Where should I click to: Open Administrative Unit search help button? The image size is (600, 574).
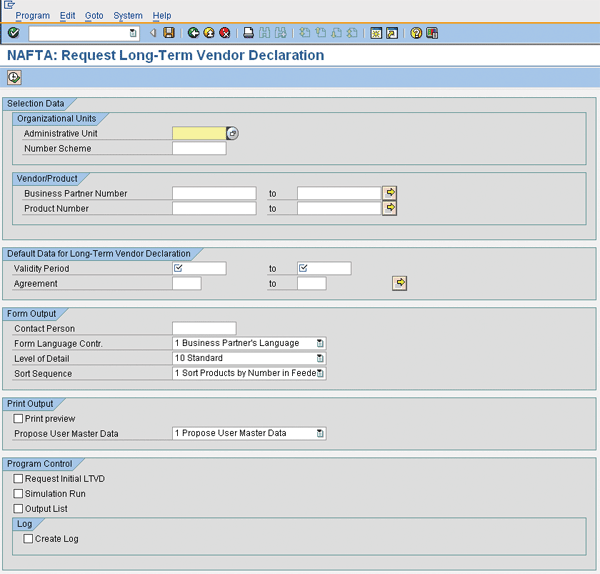click(233, 133)
